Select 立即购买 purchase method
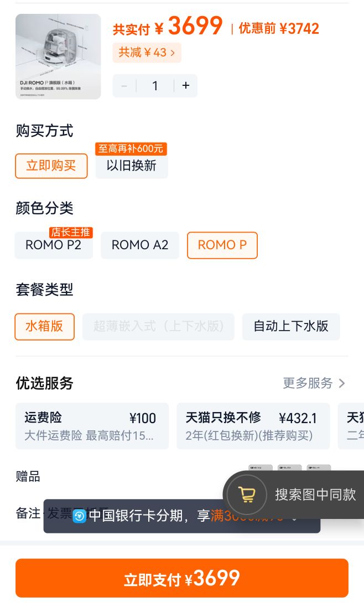The width and height of the screenshot is (364, 612). pyautogui.click(x=51, y=166)
